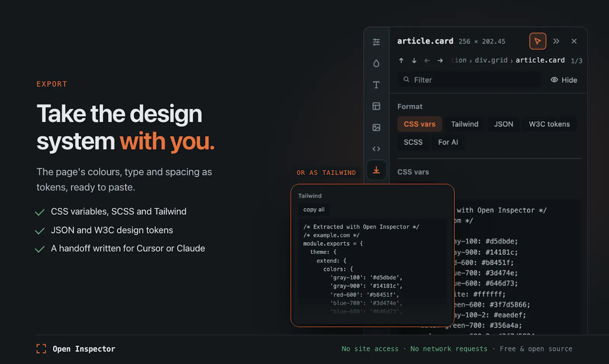Toggle the Hide eye button
This screenshot has height=364, width=609.
coord(564,80)
